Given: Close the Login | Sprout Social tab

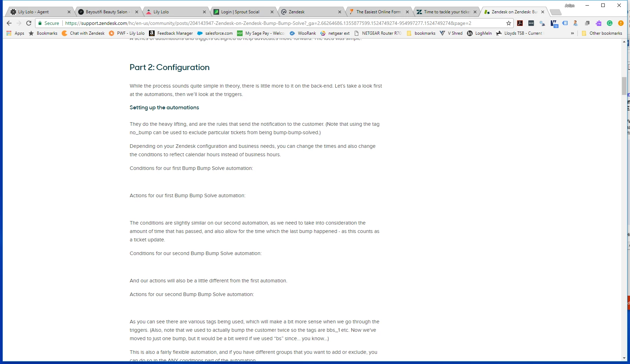Looking at the screenshot, I should [272, 12].
